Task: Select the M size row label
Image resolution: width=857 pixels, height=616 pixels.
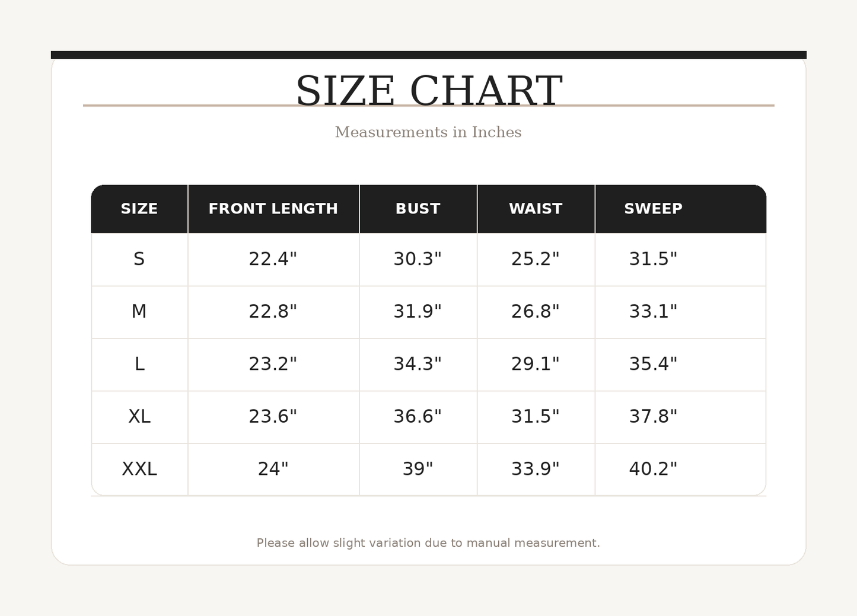Action: coord(139,311)
